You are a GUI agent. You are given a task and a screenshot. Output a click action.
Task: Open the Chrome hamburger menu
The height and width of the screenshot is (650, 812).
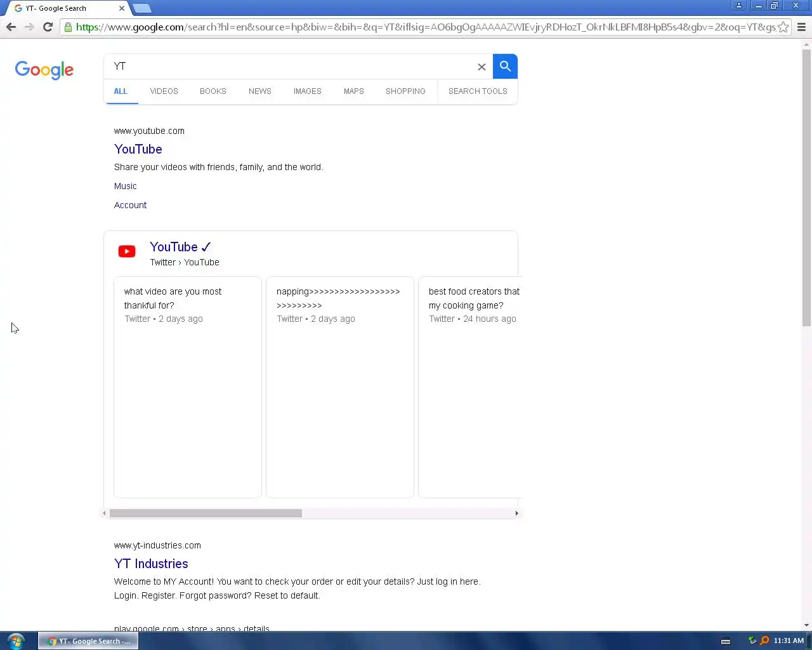click(x=801, y=27)
